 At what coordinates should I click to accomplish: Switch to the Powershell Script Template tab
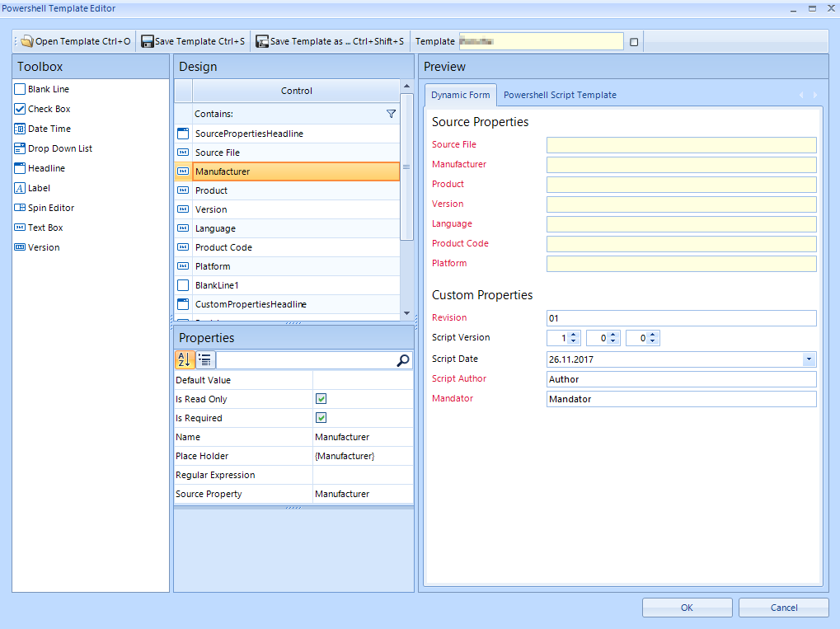pos(560,95)
